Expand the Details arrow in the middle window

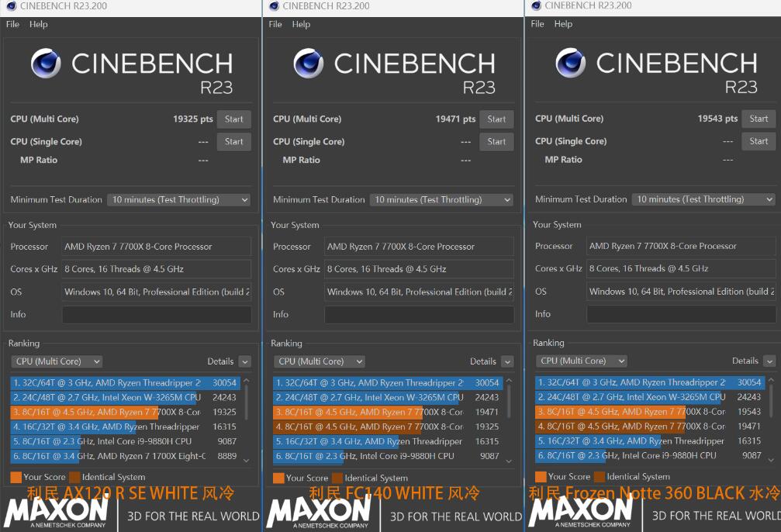507,361
